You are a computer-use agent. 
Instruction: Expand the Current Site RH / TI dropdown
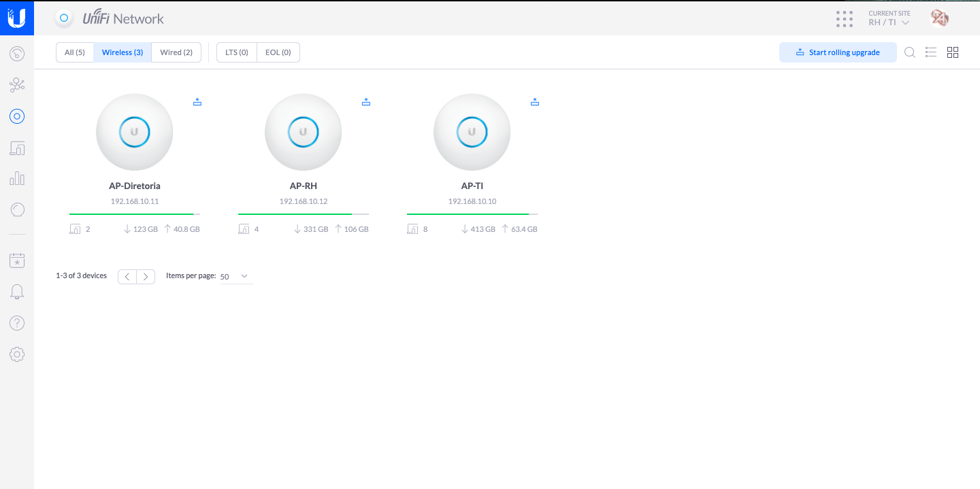889,22
